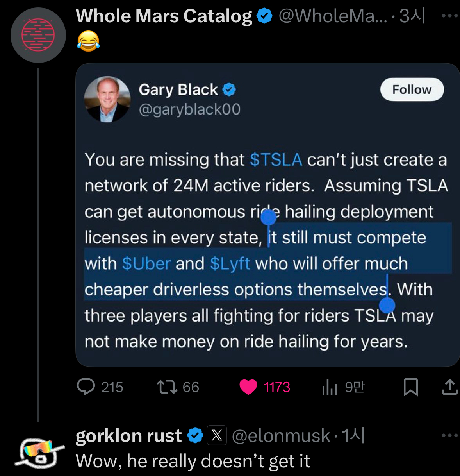Open more options for Whole Mars Catalog post
Image resolution: width=460 pixels, height=476 pixels.
(449, 16)
